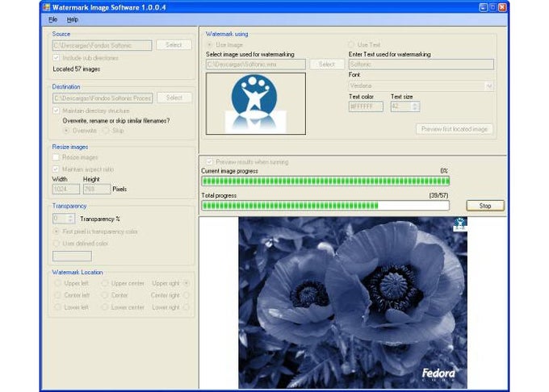The width and height of the screenshot is (549, 392).
Task: Click the watermark text input field
Action: click(421, 65)
